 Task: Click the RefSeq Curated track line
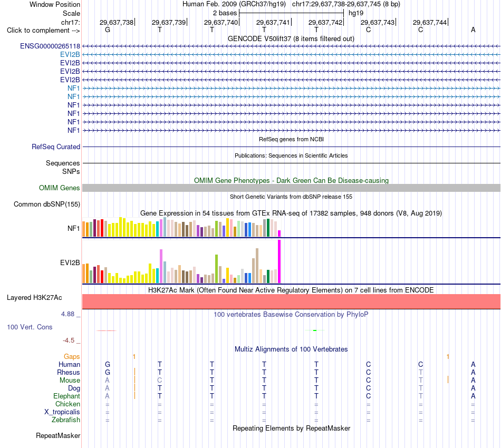coord(291,147)
